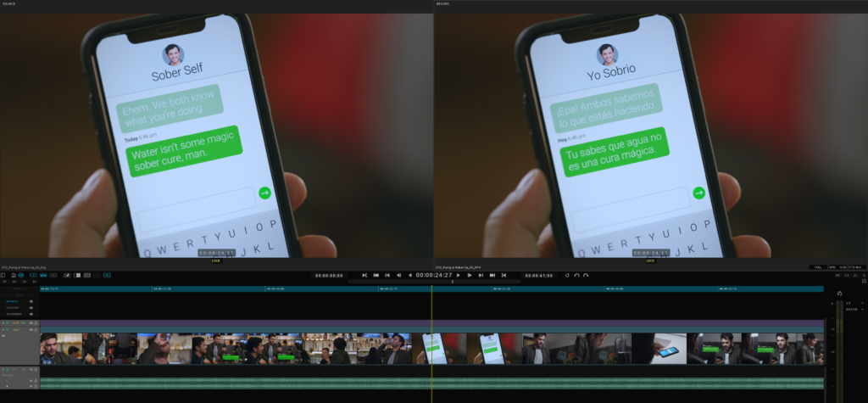This screenshot has height=403, width=868.
Task: Click the audio level meter on the right
Action: coord(840,350)
